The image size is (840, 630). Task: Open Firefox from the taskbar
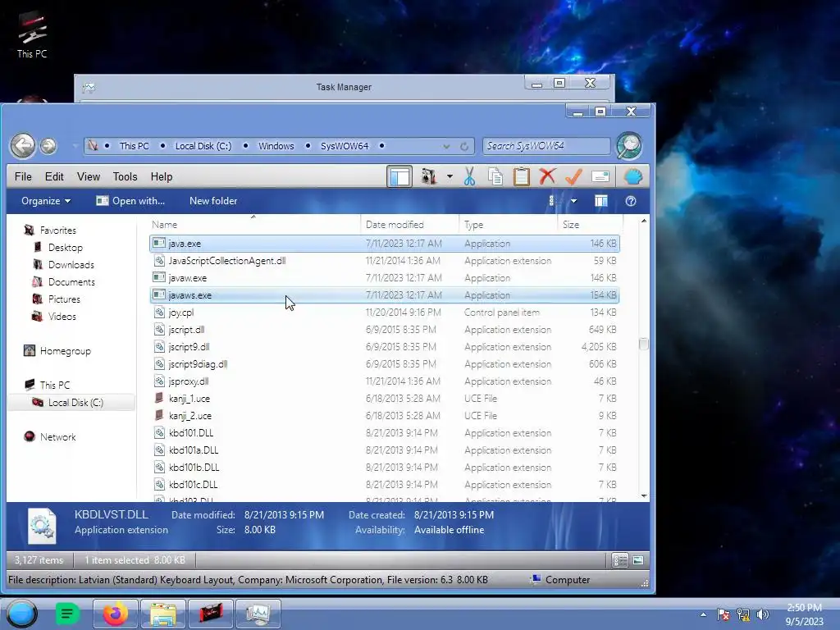pyautogui.click(x=116, y=614)
